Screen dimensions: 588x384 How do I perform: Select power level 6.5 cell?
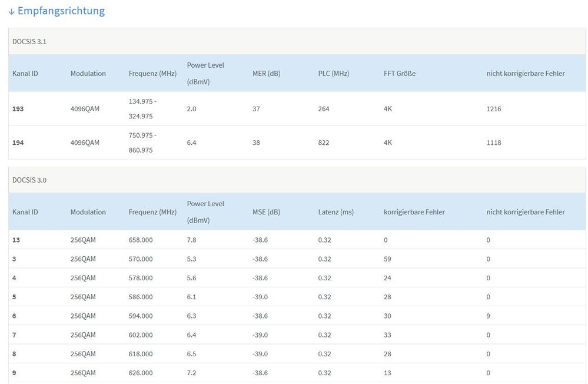(x=191, y=354)
